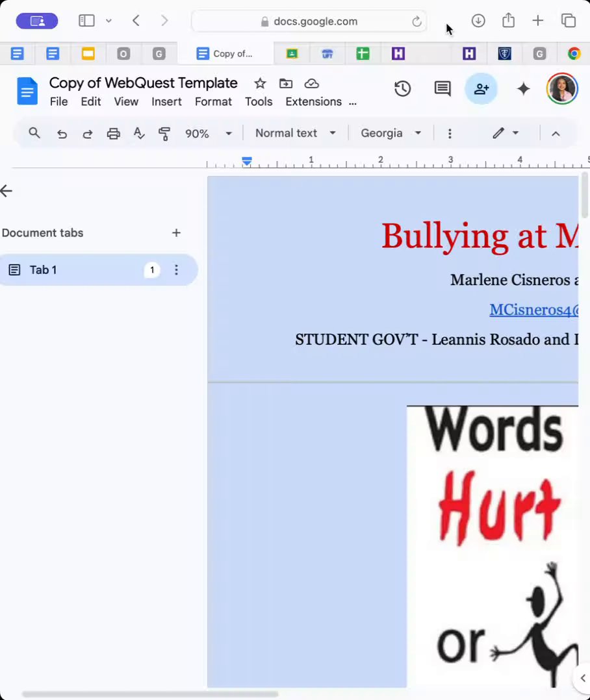Viewport: 590px width, 700px height.
Task: Switch to the Chrome icon browser tab
Action: click(574, 54)
